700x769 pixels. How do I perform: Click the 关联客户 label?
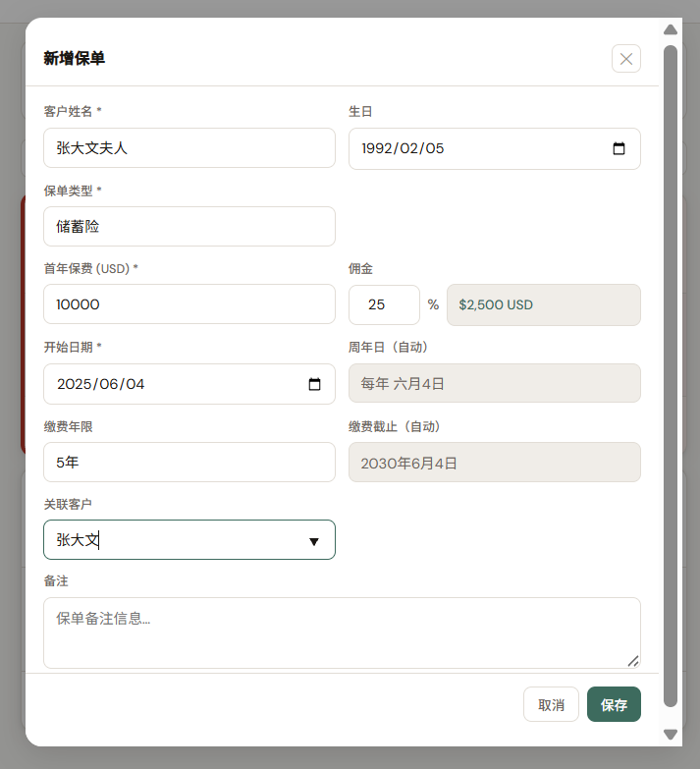tap(68, 504)
